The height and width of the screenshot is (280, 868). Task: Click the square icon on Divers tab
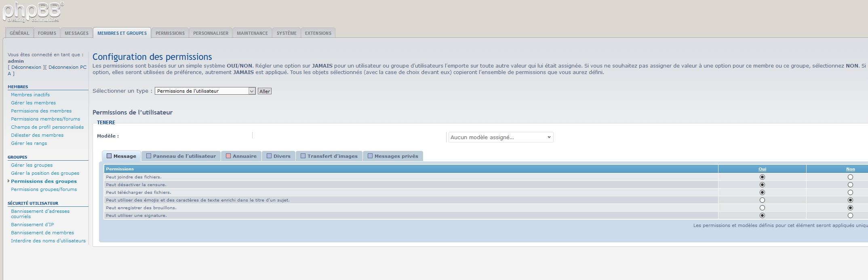tap(269, 156)
